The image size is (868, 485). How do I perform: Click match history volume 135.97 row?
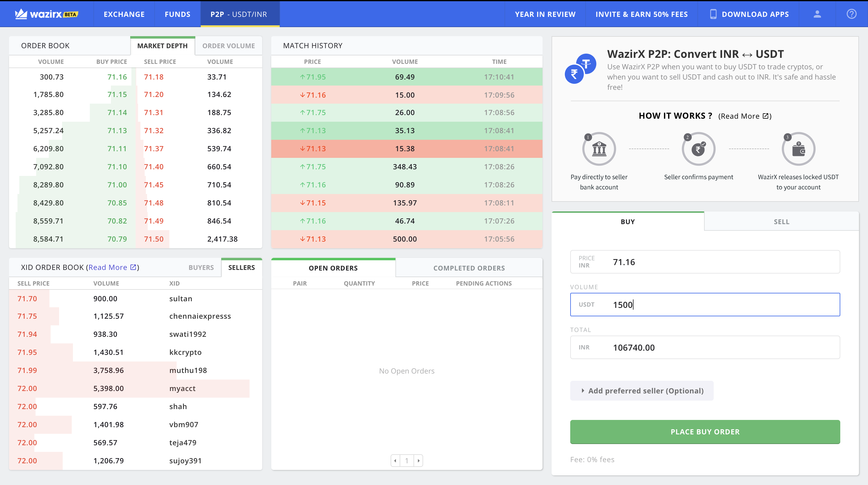[x=407, y=203]
